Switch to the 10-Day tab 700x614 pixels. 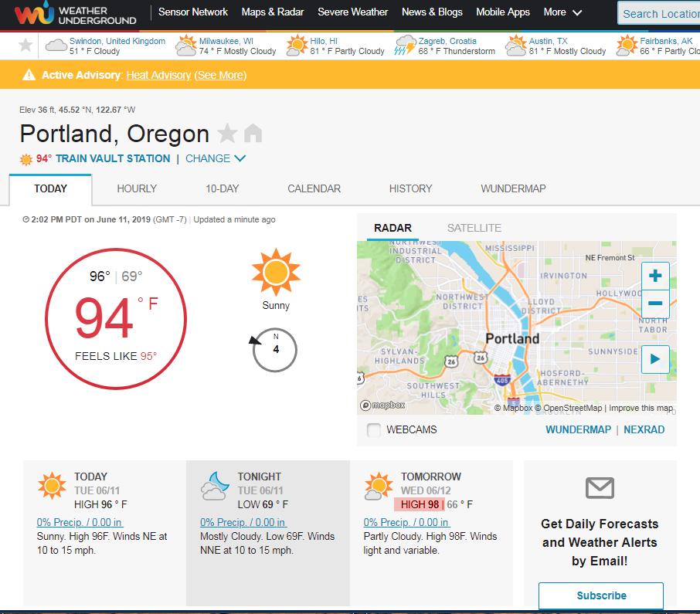point(223,188)
